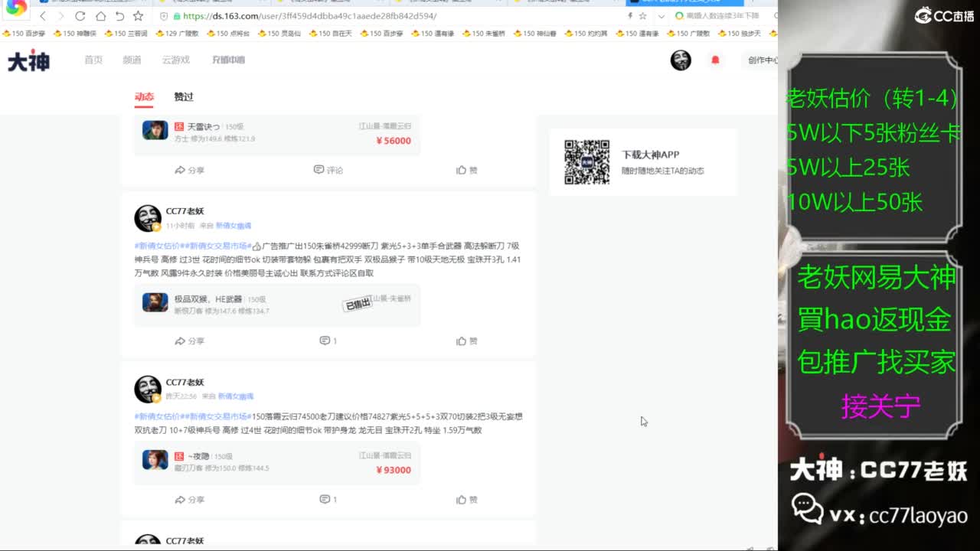Like the ¥93000 夜隐 post with 赞
Screen dimensions: 980x551
coord(466,499)
